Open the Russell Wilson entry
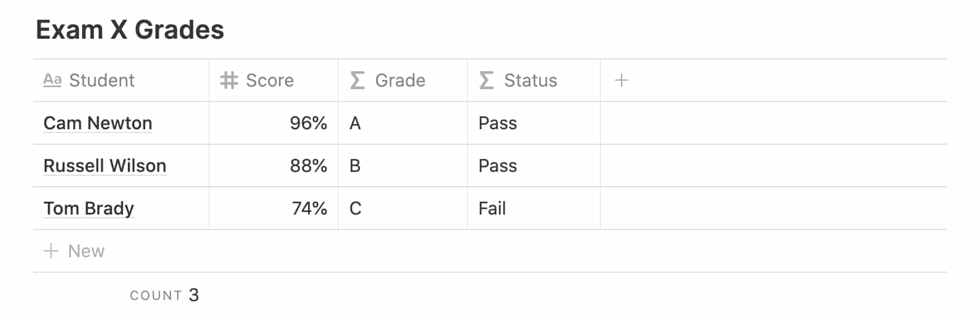Image resolution: width=980 pixels, height=320 pixels. click(105, 165)
